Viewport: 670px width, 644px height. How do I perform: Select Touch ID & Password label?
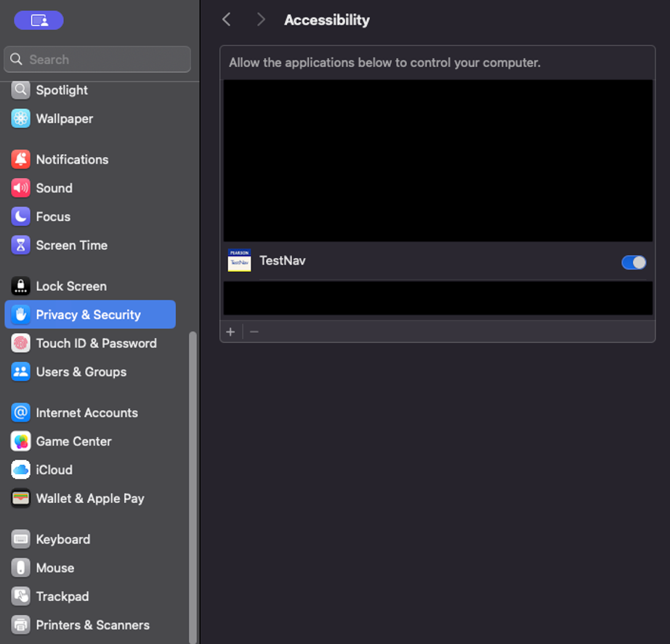coord(97,343)
